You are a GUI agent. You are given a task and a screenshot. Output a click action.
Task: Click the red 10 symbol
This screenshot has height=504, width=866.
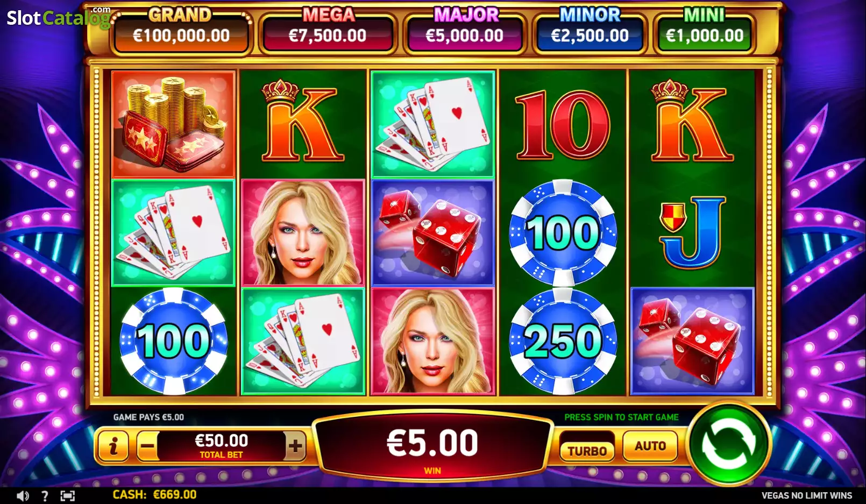(x=563, y=125)
